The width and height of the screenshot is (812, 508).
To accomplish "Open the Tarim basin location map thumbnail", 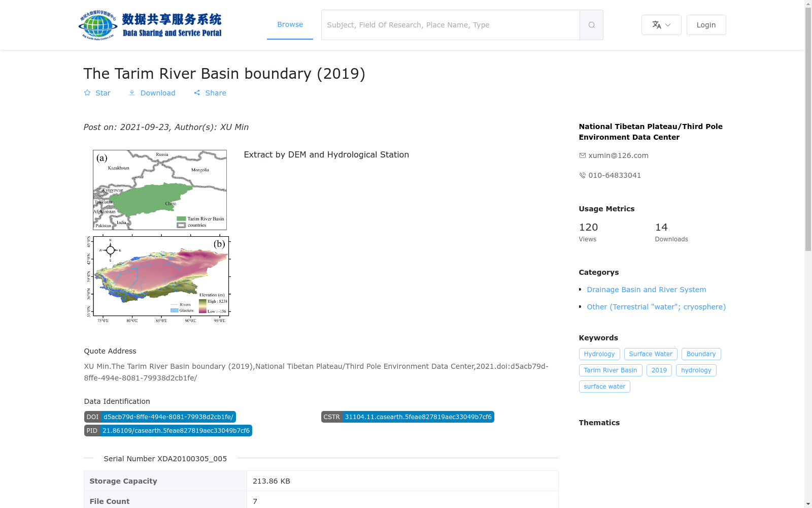I will (x=159, y=190).
